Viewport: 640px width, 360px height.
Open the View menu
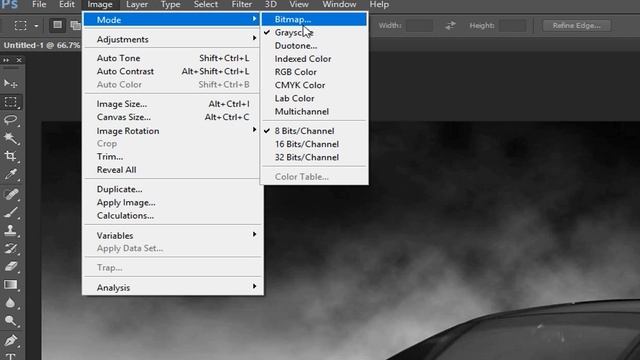tap(299, 4)
